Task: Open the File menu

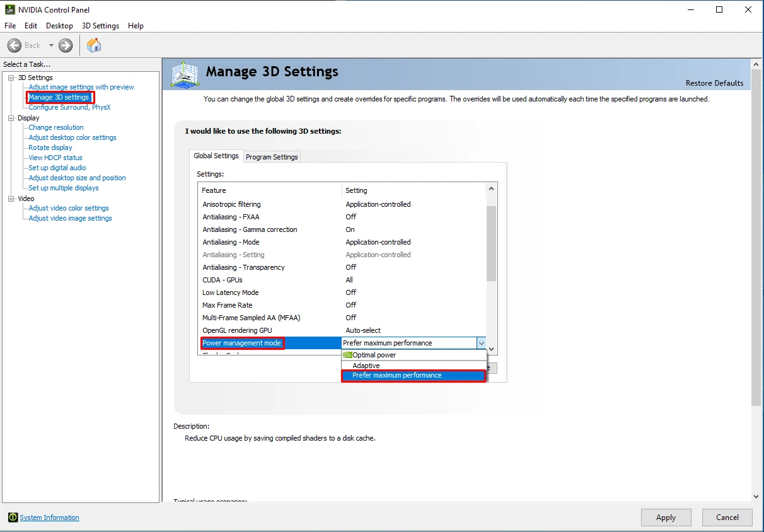Action: pyautogui.click(x=10, y=26)
